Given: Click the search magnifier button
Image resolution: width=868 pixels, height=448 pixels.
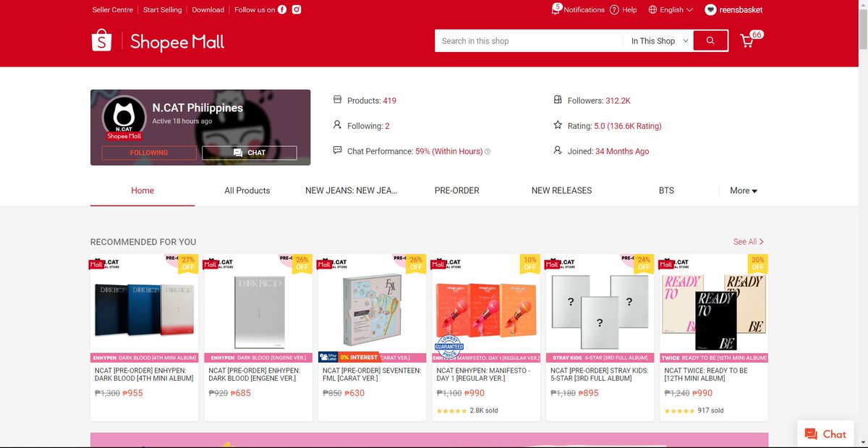Looking at the screenshot, I should (x=710, y=41).
